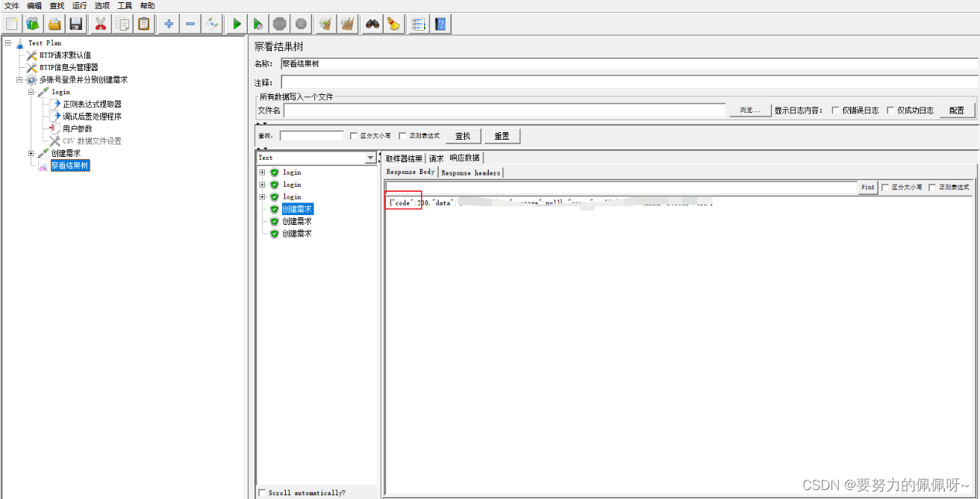Screen dimensions: 980x499
Task: Collapse the Test Plan root expander
Action: coord(7,43)
